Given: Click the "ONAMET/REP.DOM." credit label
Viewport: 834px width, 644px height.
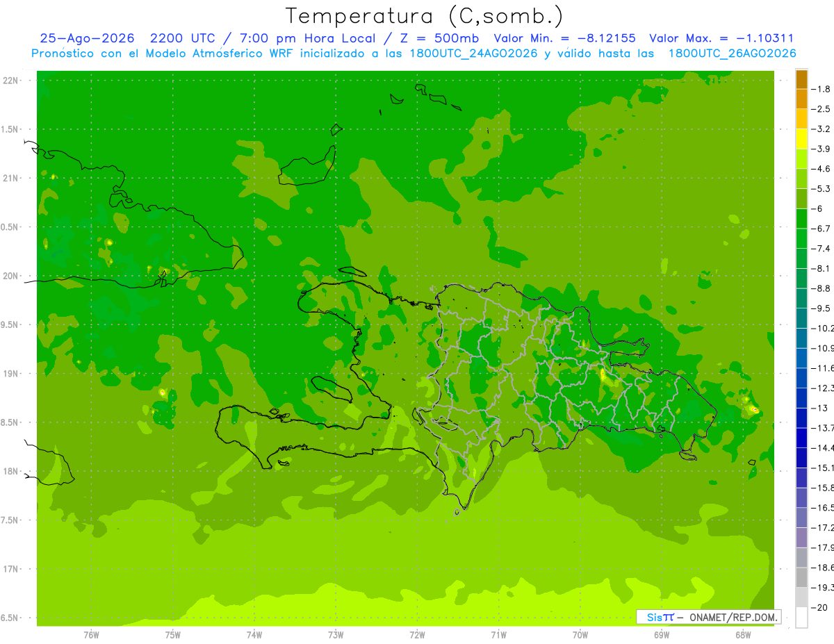Looking at the screenshot, I should tap(735, 617).
